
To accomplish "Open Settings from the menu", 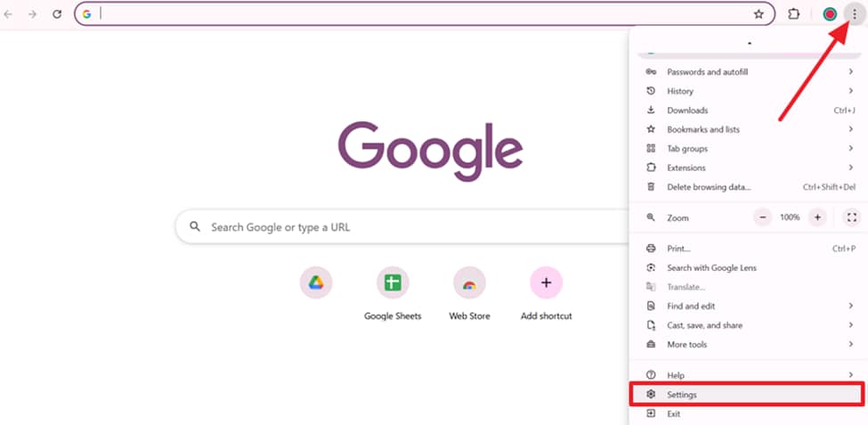I will pyautogui.click(x=747, y=395).
